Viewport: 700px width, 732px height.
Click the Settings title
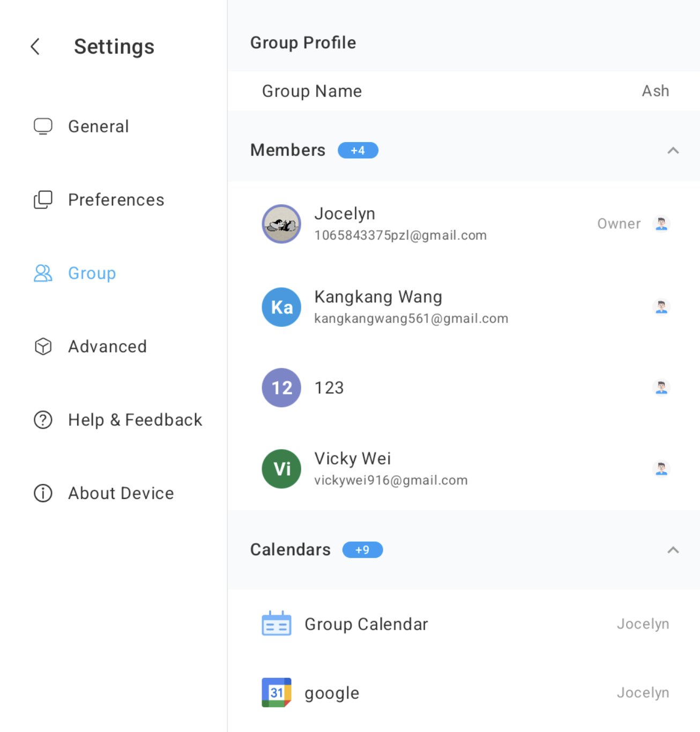(x=114, y=47)
